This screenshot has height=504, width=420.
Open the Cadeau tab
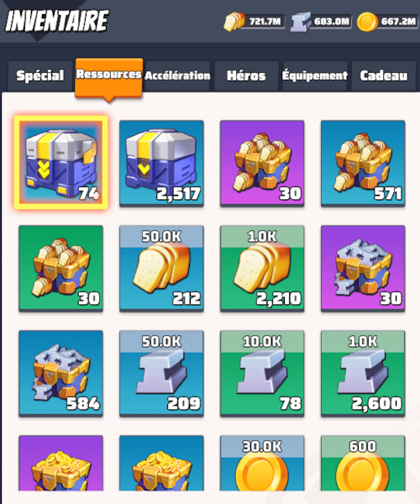(384, 76)
